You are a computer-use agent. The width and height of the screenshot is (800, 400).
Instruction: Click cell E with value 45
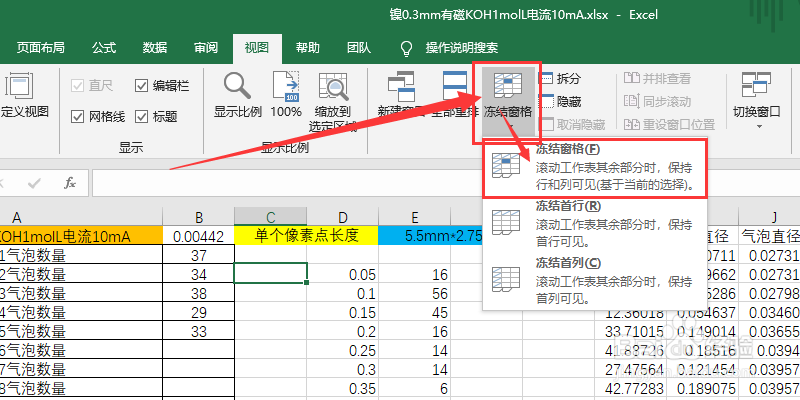[414, 312]
